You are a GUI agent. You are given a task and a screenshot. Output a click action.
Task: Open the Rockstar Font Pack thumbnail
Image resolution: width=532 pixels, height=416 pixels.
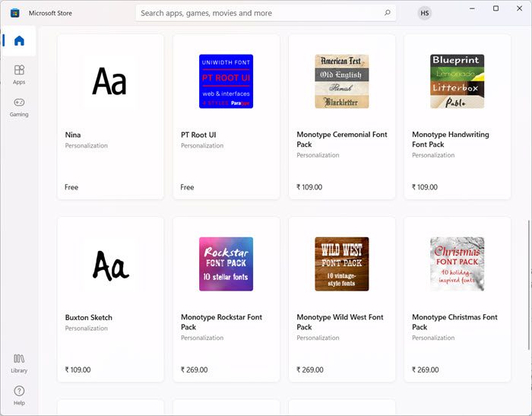coord(226,264)
